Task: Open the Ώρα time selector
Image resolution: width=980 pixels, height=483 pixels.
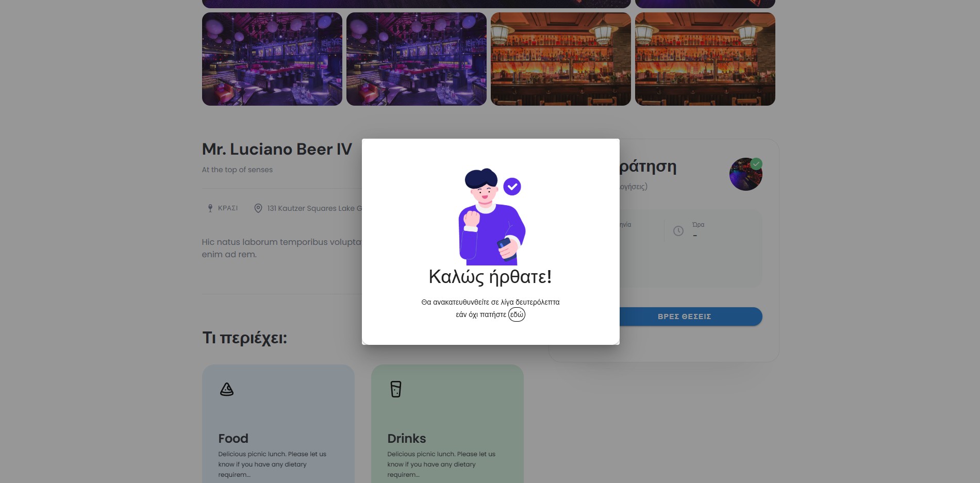Action: click(x=711, y=231)
